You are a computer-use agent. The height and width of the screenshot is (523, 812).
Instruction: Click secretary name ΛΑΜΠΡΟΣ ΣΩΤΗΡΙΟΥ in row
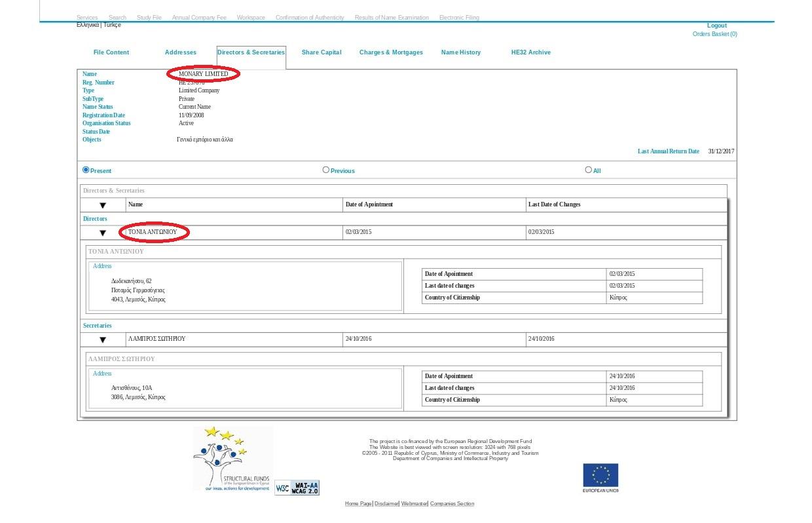157,339
